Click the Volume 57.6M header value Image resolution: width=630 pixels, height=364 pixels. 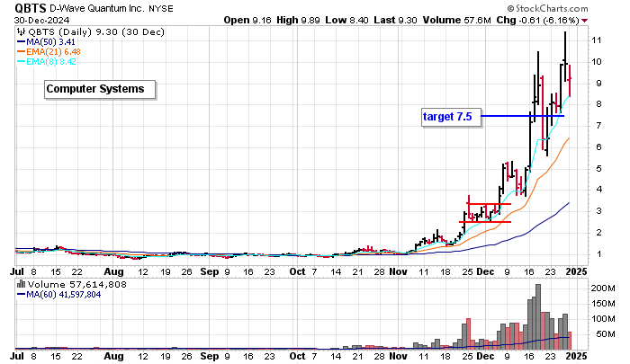pyautogui.click(x=457, y=20)
